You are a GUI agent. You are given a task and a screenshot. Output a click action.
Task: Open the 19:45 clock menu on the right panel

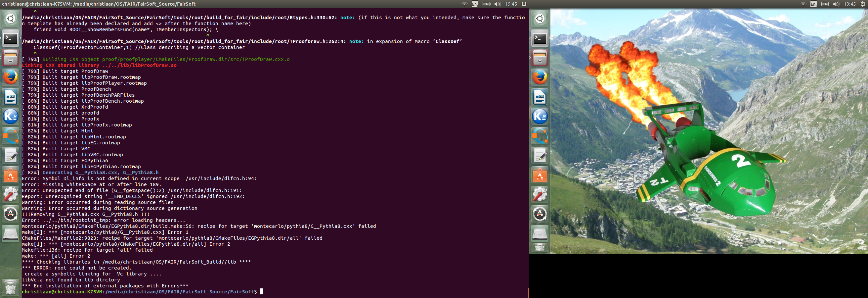click(x=849, y=4)
